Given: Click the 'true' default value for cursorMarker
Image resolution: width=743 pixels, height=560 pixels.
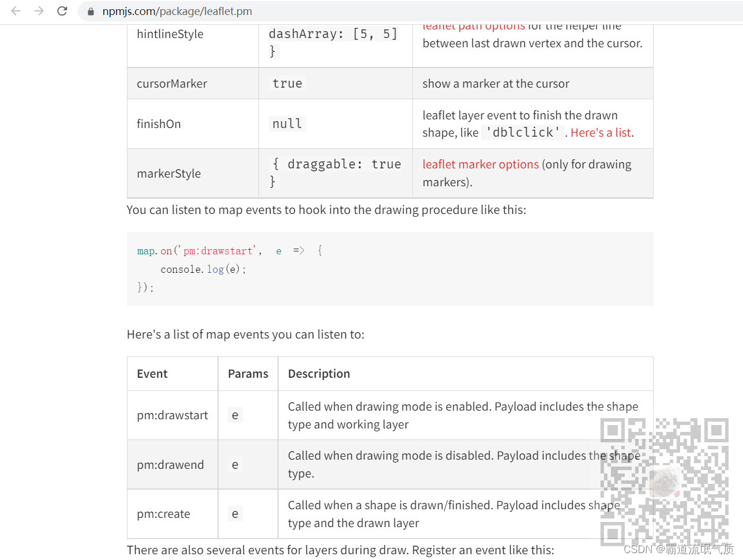Looking at the screenshot, I should [287, 84].
